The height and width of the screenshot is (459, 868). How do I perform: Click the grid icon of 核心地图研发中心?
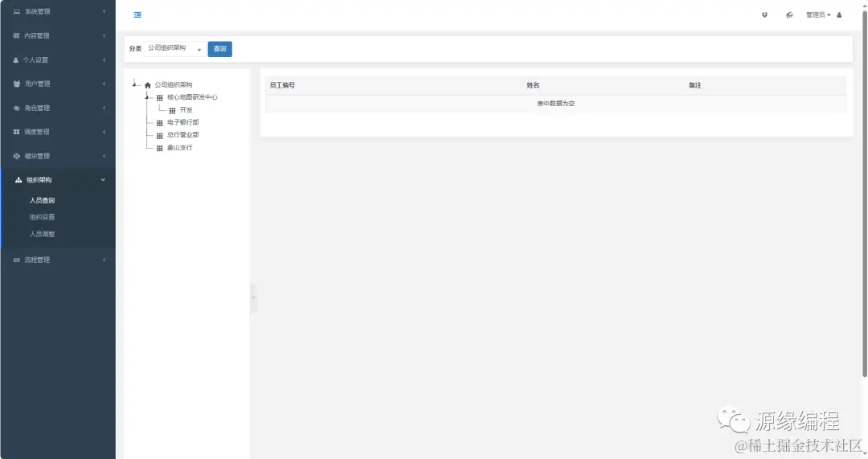159,97
